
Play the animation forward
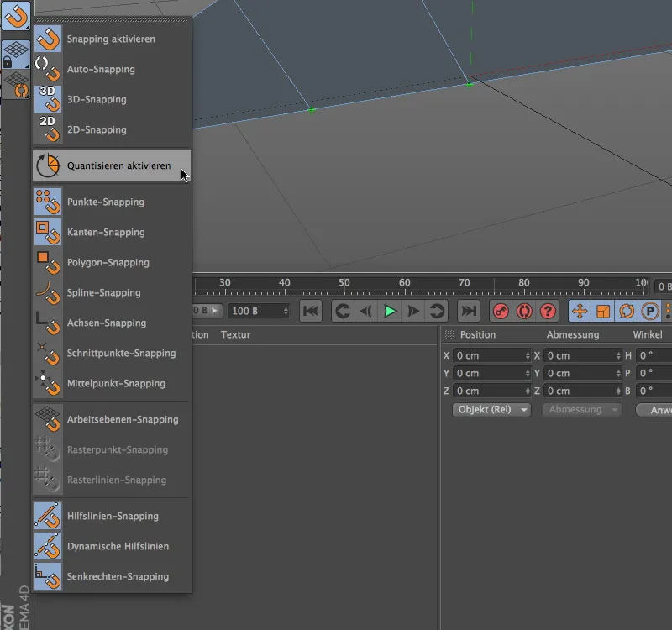click(x=390, y=311)
